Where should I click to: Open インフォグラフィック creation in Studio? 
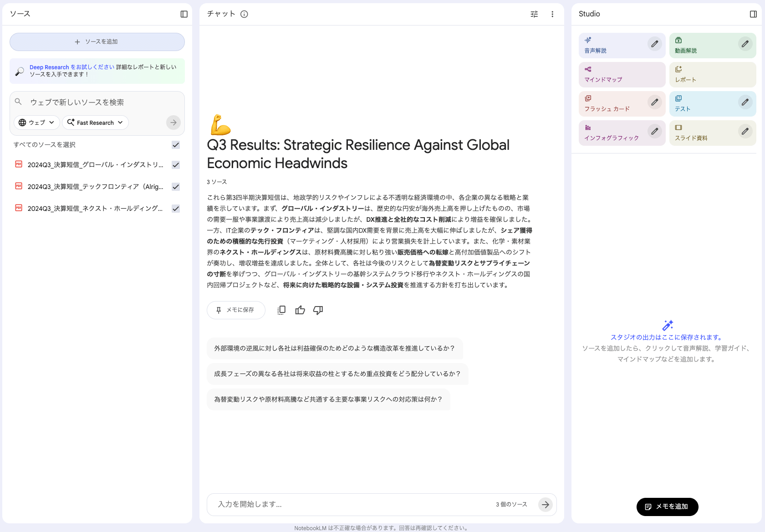point(612,133)
